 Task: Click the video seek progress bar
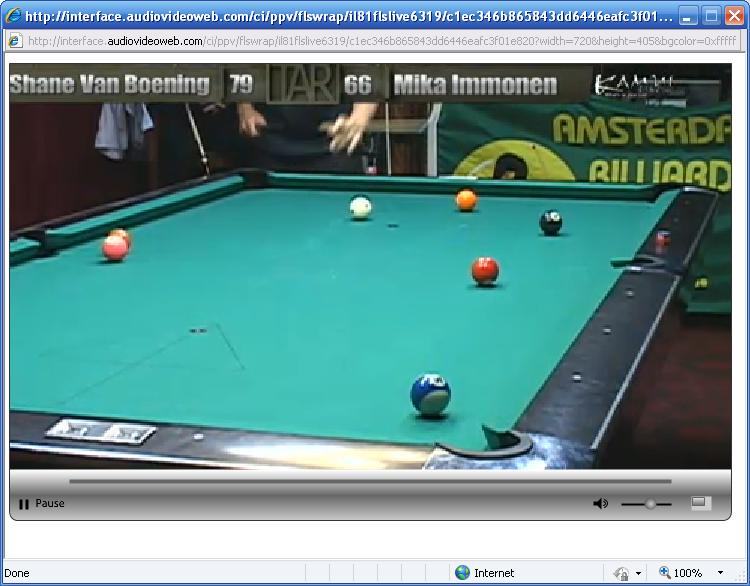pos(370,481)
